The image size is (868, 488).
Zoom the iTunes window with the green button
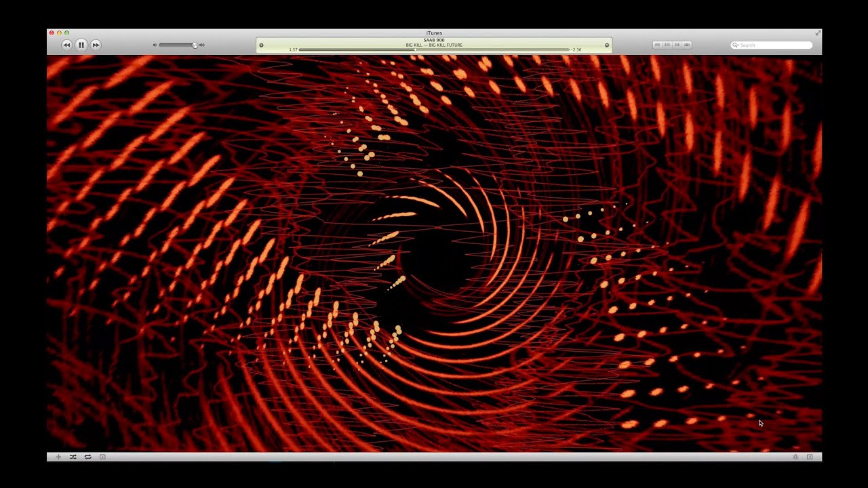(x=66, y=33)
